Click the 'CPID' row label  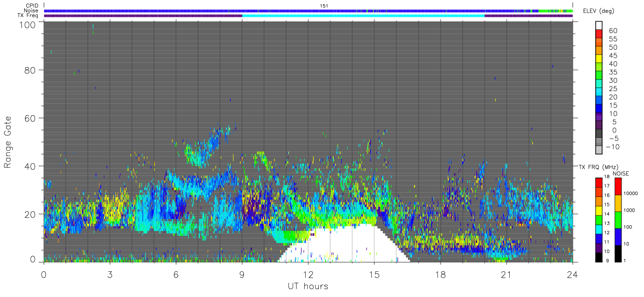click(x=32, y=5)
